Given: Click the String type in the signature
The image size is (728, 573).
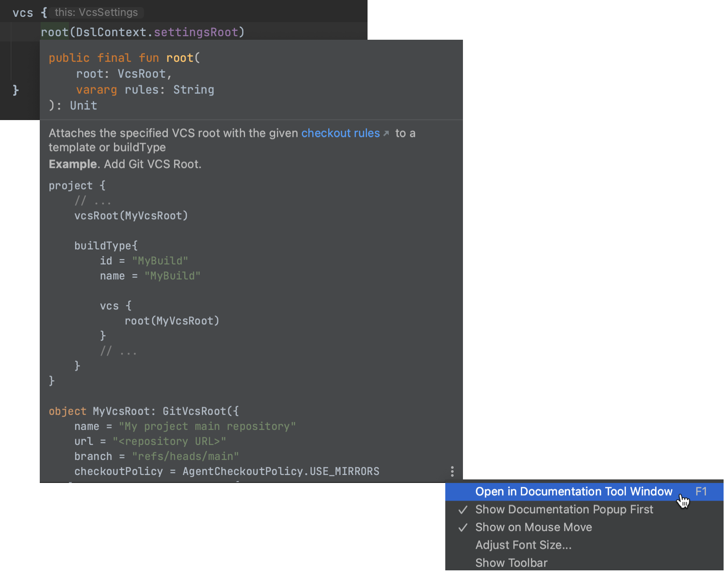Looking at the screenshot, I should 193,90.
